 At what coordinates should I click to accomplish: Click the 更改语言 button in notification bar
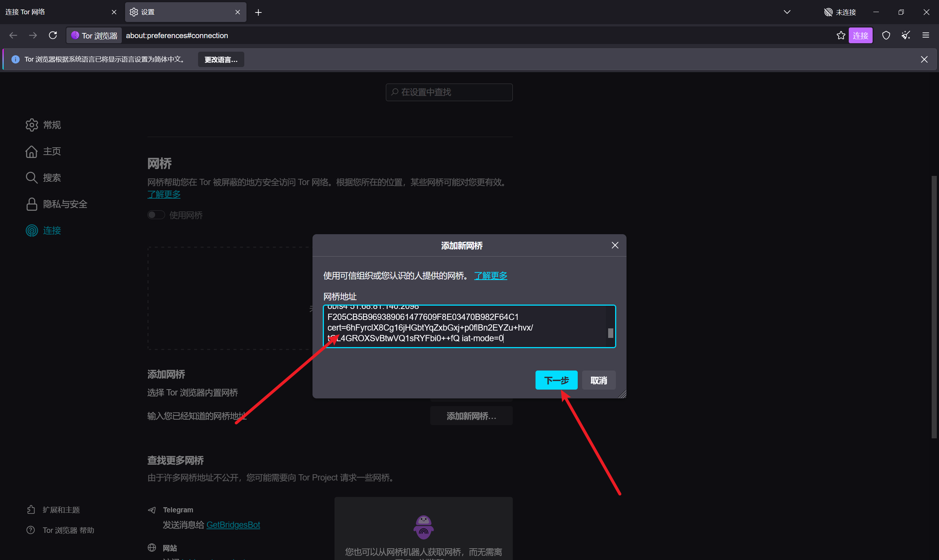pyautogui.click(x=221, y=60)
